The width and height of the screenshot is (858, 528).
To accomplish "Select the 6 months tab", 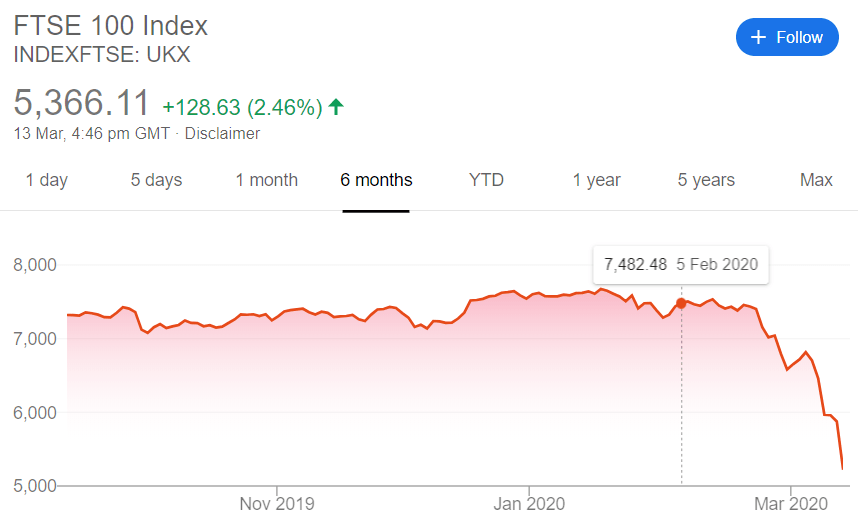I will click(376, 180).
